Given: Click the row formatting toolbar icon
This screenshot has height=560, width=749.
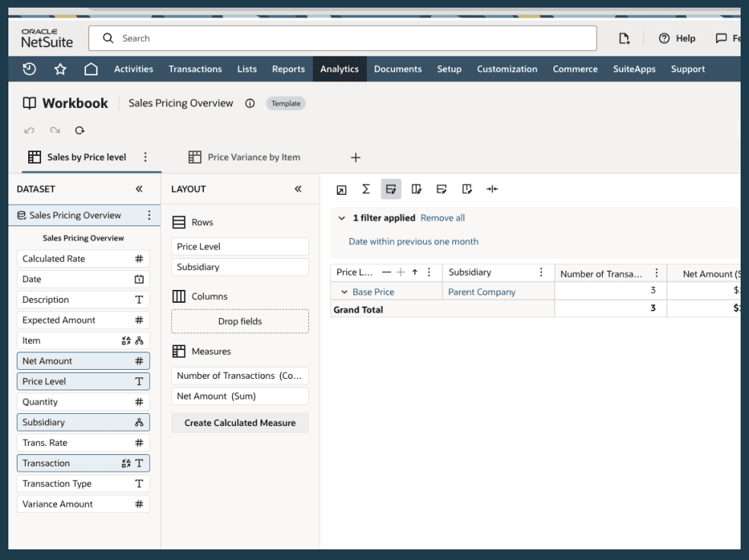Looking at the screenshot, I should [x=441, y=189].
